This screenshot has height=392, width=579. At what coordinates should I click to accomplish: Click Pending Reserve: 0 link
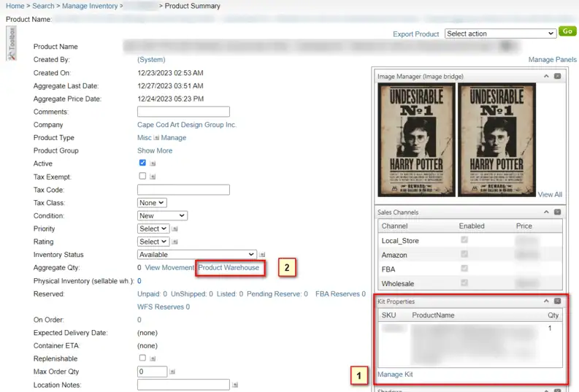277,293
